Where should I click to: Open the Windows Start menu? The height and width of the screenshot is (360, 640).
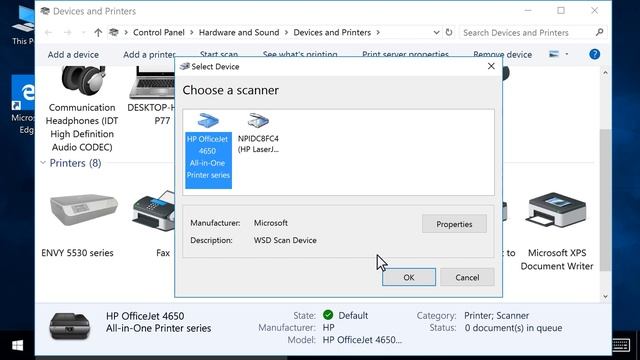coord(18,346)
